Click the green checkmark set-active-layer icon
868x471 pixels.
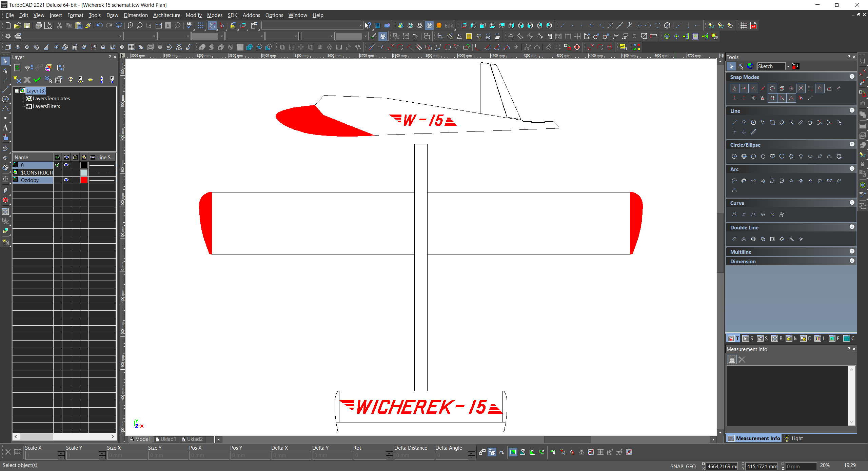37,80
